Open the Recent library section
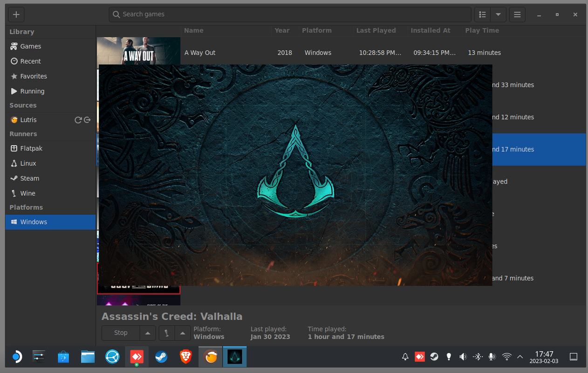This screenshot has height=373, width=588. click(50, 61)
